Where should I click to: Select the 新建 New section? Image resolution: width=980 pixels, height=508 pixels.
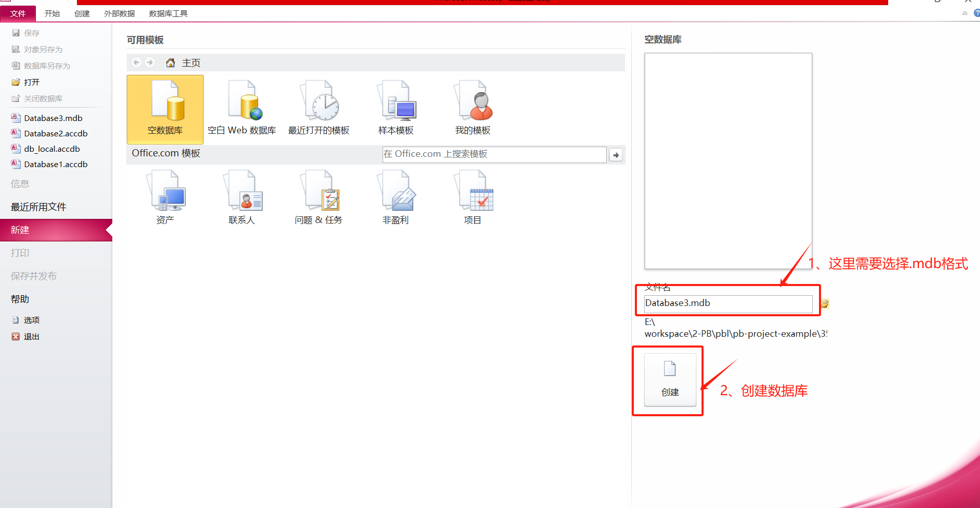(56, 230)
